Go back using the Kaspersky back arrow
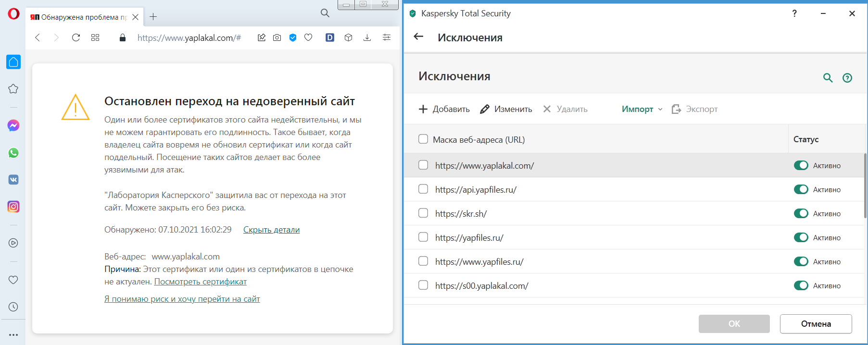The height and width of the screenshot is (345, 868). coord(418,37)
